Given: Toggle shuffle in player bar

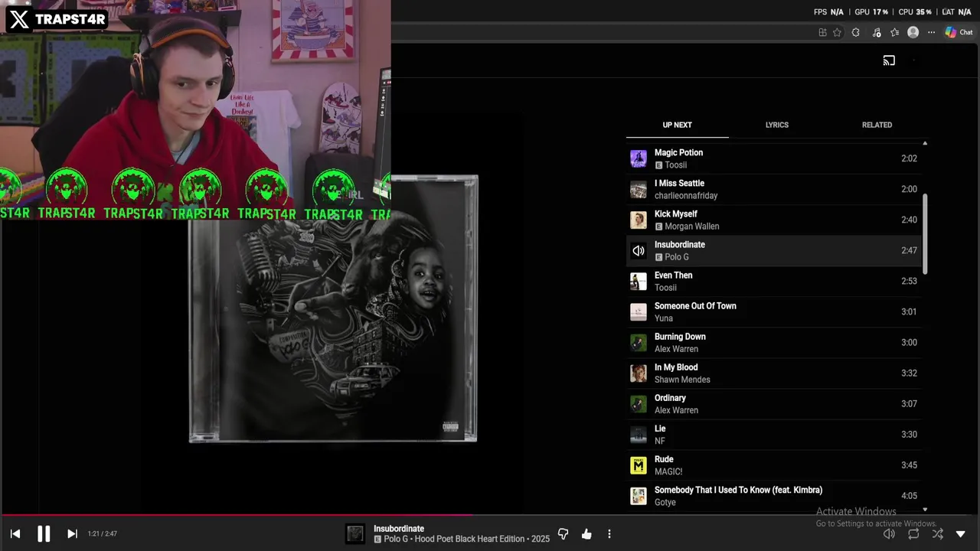Looking at the screenshot, I should pos(938,534).
